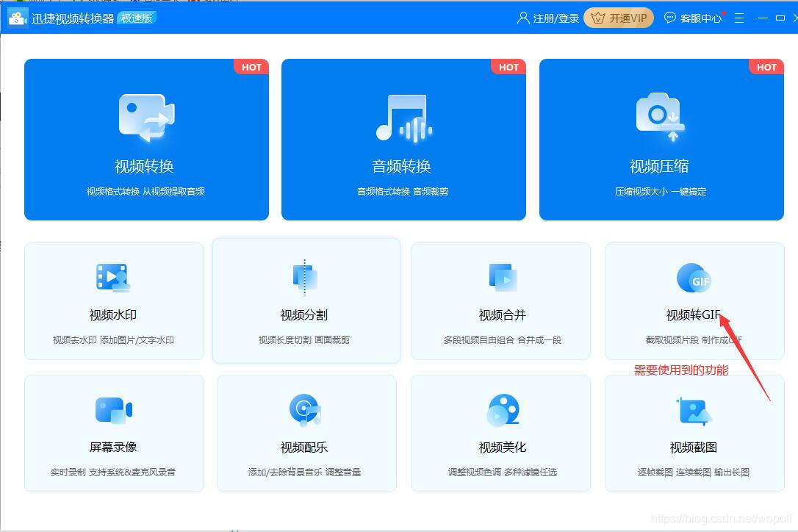The width and height of the screenshot is (798, 532).
Task: Click 多段视频自由组合 合并成一段 description
Action: click(503, 339)
